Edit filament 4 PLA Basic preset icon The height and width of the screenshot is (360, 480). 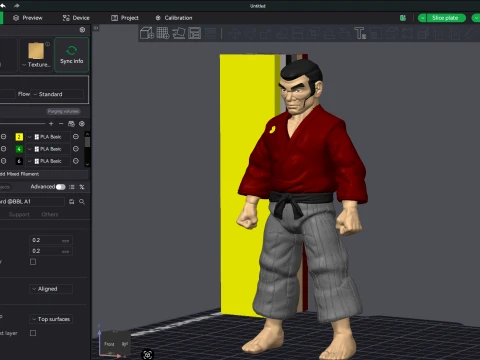pyautogui.click(x=76, y=149)
